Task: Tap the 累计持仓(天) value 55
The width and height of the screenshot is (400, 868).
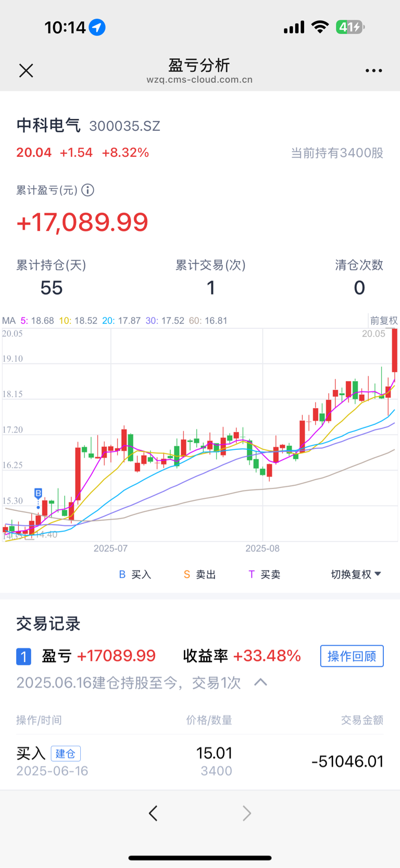Action: point(52,288)
